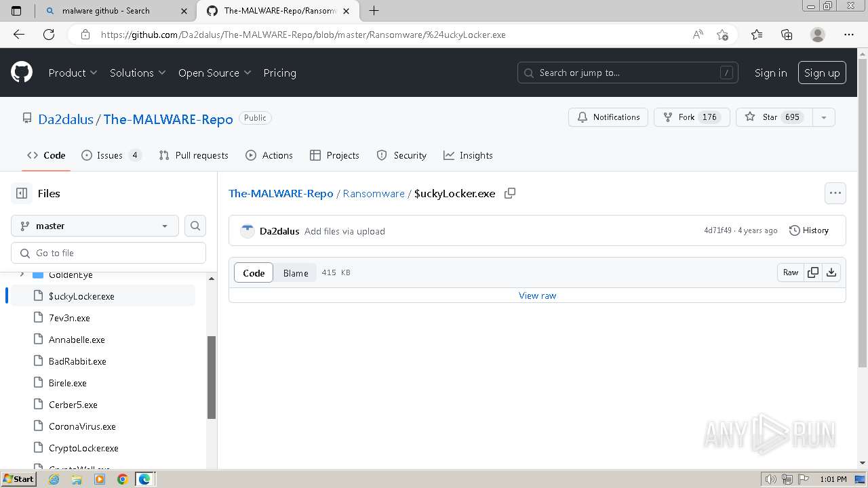The image size is (868, 488).
Task: Open browser Favorites list icon
Action: click(x=757, y=35)
